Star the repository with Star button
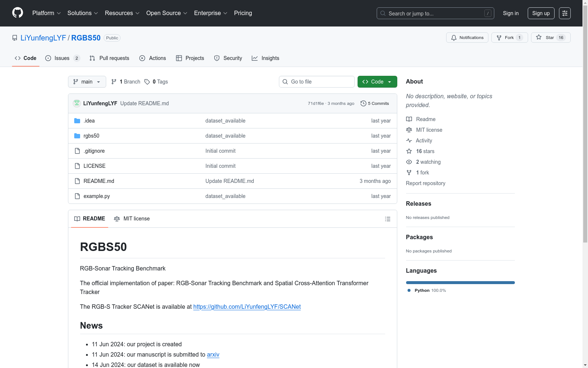 pyautogui.click(x=551, y=38)
